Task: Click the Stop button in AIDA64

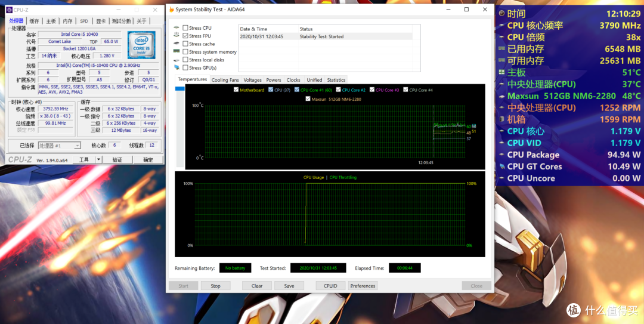Action: tap(216, 286)
